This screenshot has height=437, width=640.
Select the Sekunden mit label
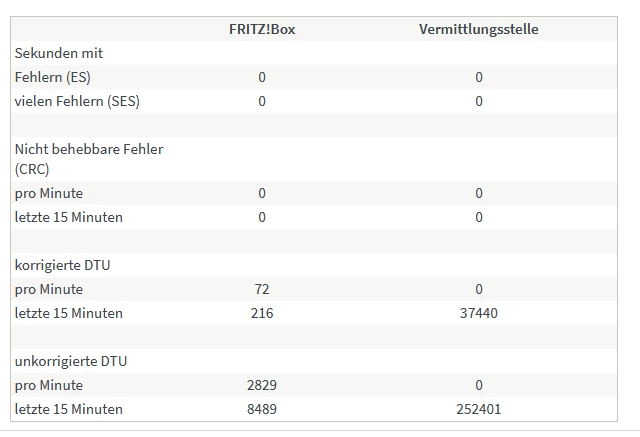point(59,53)
